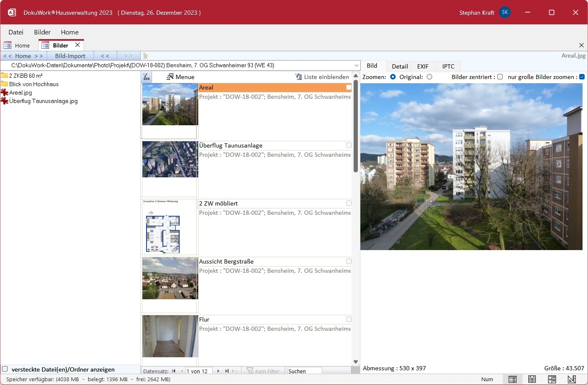Click the >> forward navigation button
This screenshot has width=588, height=385.
point(129,56)
